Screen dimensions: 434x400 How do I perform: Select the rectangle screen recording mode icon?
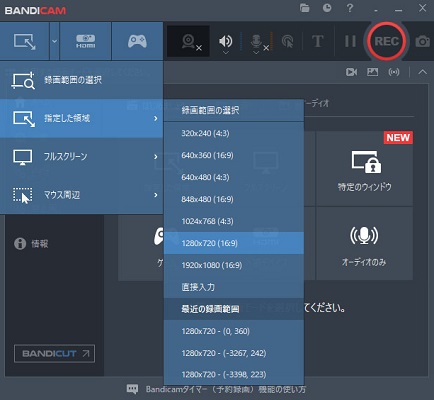tap(24, 41)
